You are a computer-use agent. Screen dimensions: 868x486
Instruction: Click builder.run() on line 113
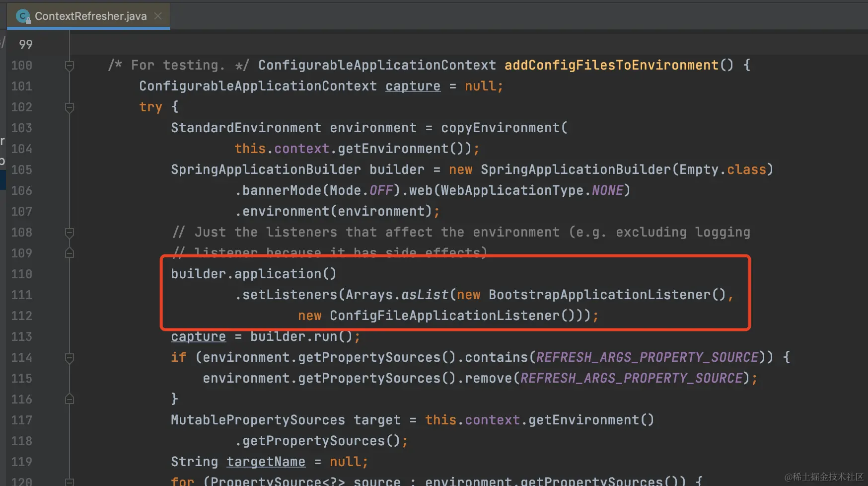point(301,336)
